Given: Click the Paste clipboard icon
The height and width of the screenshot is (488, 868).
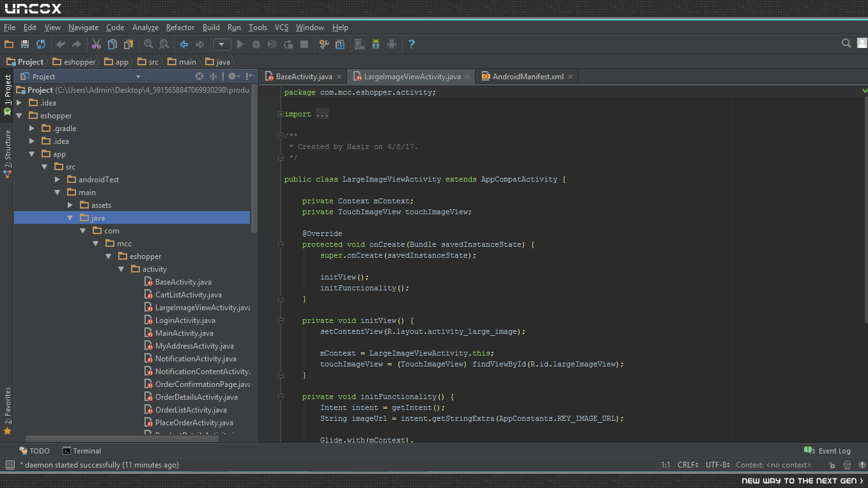Looking at the screenshot, I should 128,44.
